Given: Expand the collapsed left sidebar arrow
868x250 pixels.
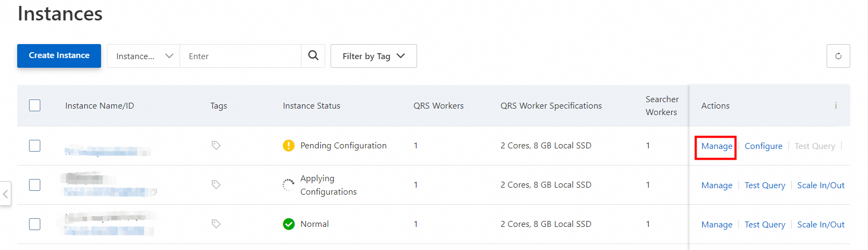Looking at the screenshot, I should tap(5, 194).
